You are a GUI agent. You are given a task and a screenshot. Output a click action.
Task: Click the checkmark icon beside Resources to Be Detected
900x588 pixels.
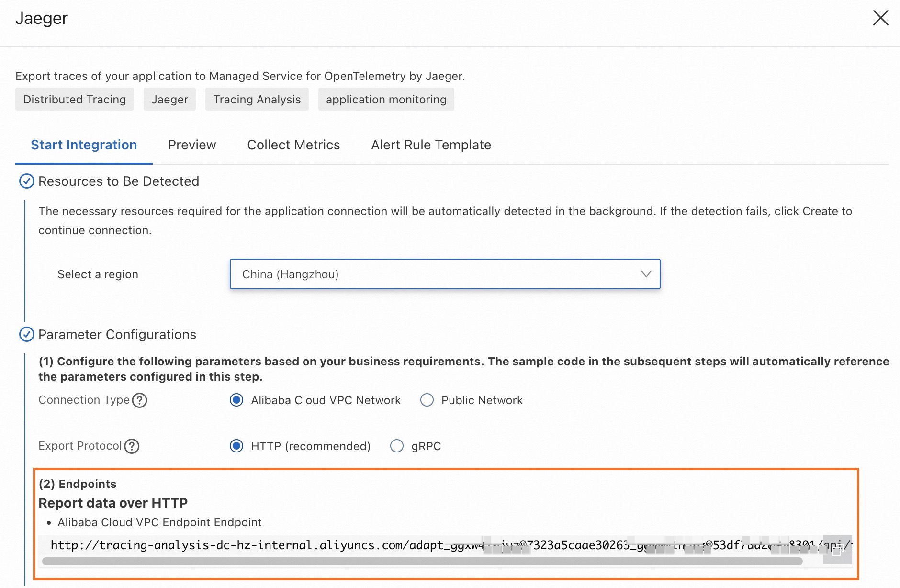[26, 181]
